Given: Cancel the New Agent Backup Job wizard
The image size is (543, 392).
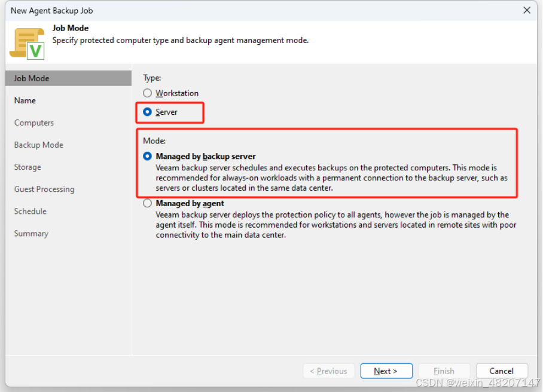Looking at the screenshot, I should 502,371.
